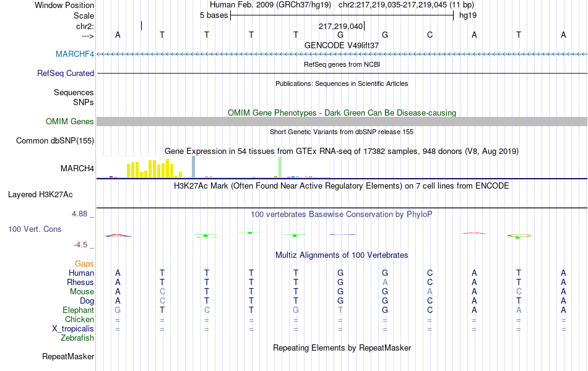The width and height of the screenshot is (588, 371).
Task: Select the Elephant species row label
Action: pos(78,310)
